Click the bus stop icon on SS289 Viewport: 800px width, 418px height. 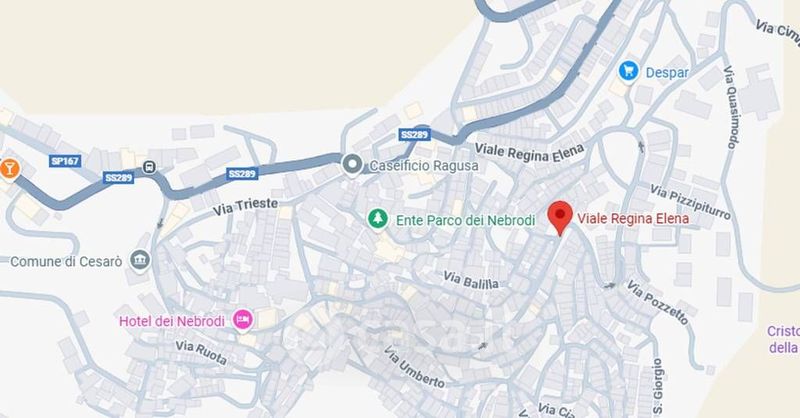pos(149,167)
